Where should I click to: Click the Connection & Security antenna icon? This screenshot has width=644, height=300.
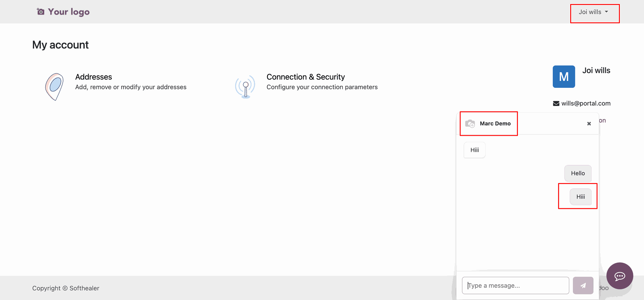point(245,86)
